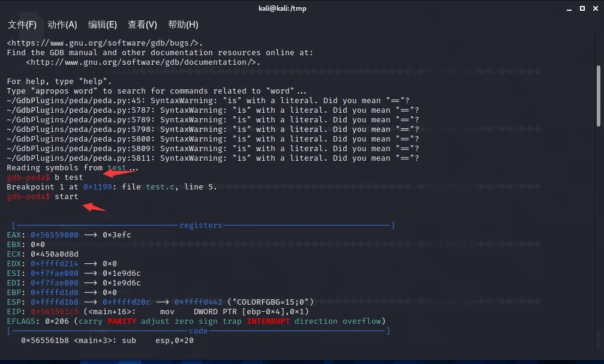Click the <main+16> symbol text
The height and width of the screenshot is (364, 604).
(x=109, y=312)
